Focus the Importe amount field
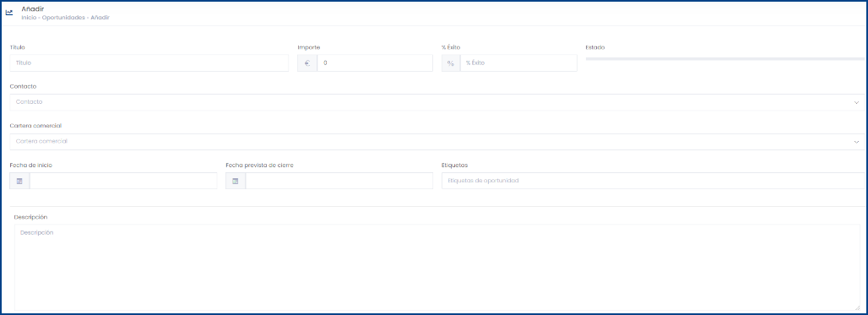The width and height of the screenshot is (868, 315). [x=375, y=63]
